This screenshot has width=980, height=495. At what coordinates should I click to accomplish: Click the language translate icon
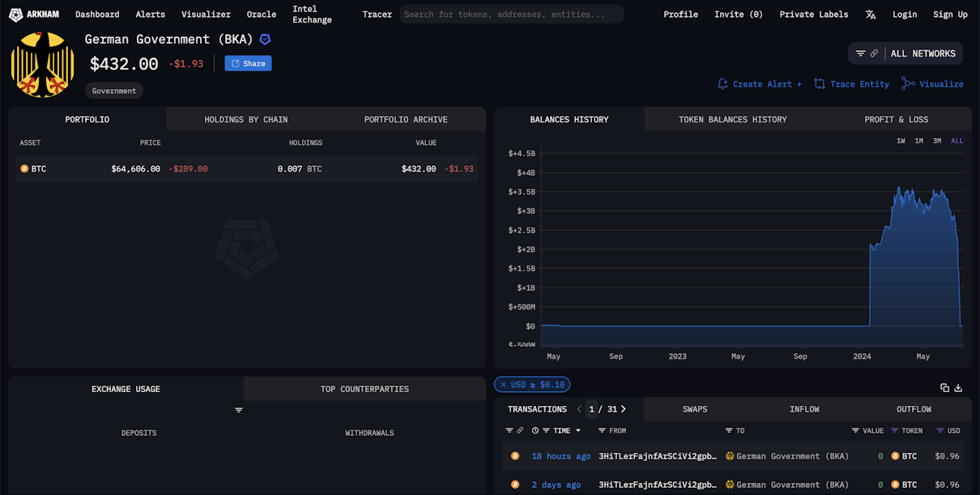[x=871, y=15]
